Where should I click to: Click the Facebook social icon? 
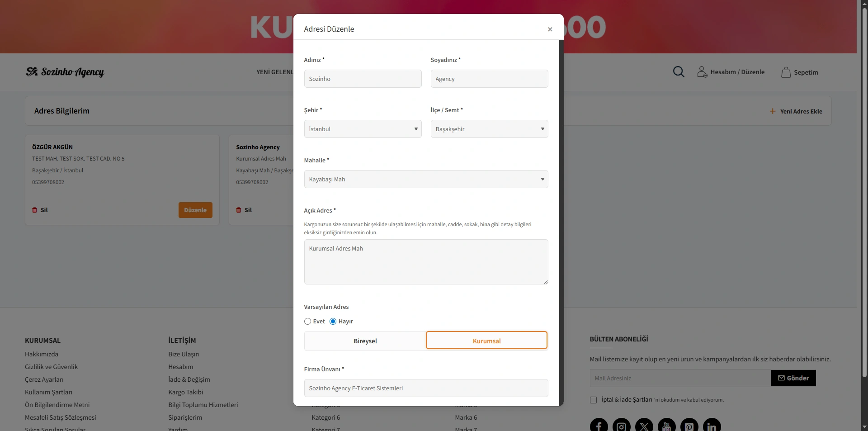[x=599, y=426]
